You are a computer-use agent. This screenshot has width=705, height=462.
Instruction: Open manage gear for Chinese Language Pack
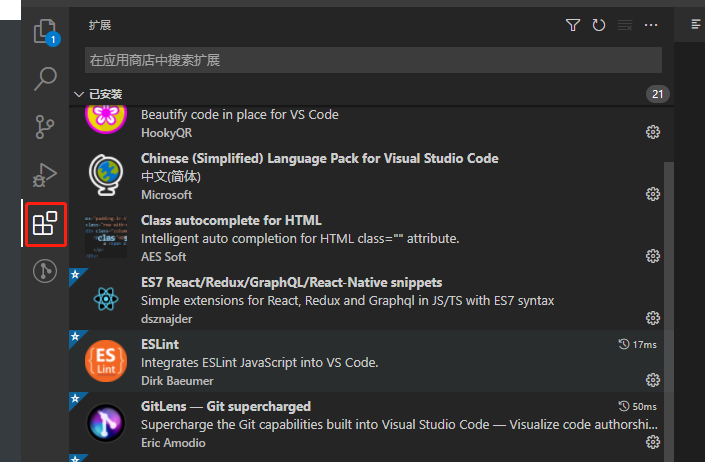653,194
